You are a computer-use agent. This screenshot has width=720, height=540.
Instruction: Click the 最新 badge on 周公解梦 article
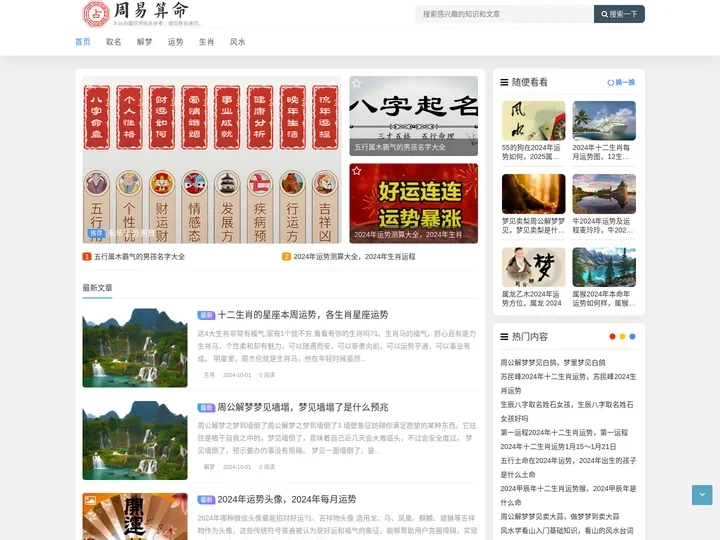click(206, 407)
